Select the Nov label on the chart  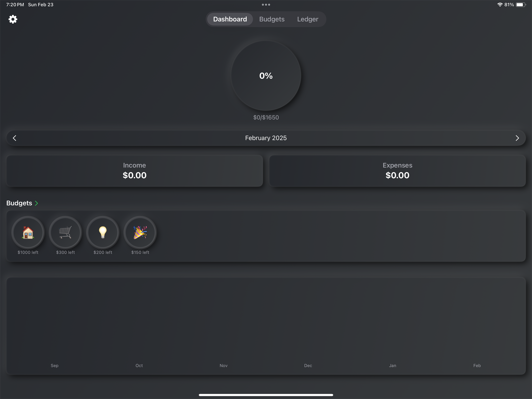(223, 365)
